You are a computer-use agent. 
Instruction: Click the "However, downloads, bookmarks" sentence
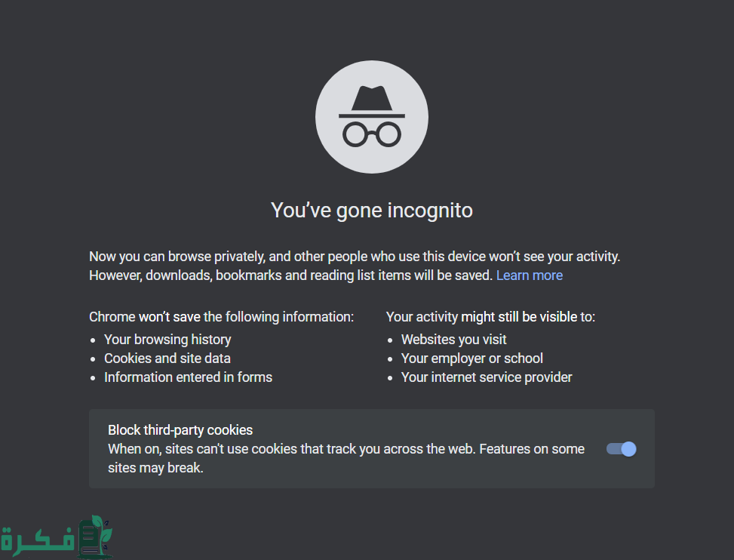pos(291,275)
